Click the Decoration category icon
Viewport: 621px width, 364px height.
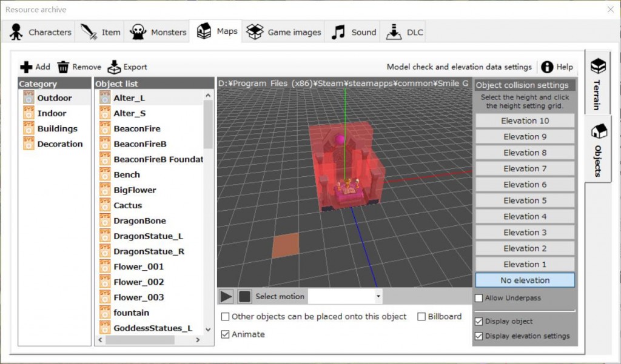(29, 144)
